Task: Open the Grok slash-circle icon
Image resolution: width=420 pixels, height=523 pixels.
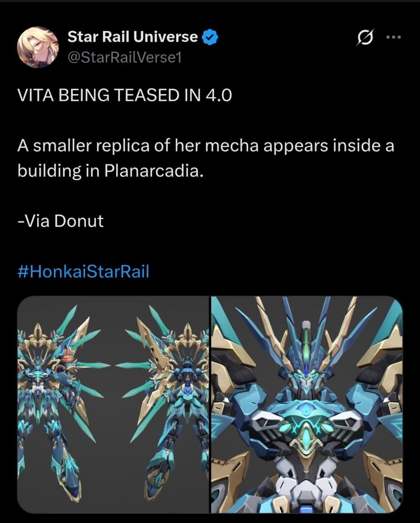Action: 365,38
